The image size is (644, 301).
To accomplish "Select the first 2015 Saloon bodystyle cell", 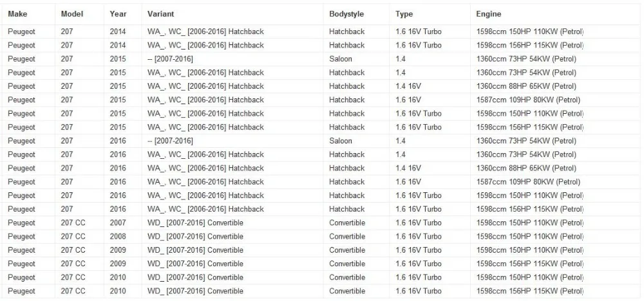I will tap(341, 59).
